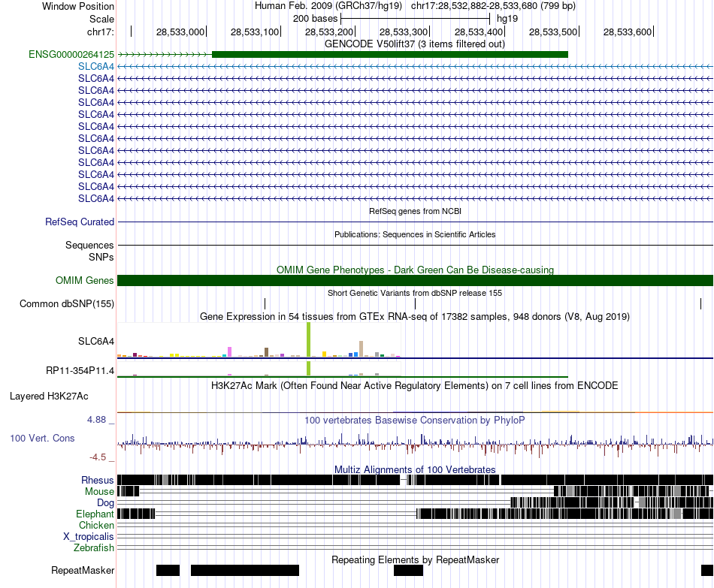Click the H3K27Ac Mark ENCODE track title
Screen dimensions: 714x588
point(415,386)
